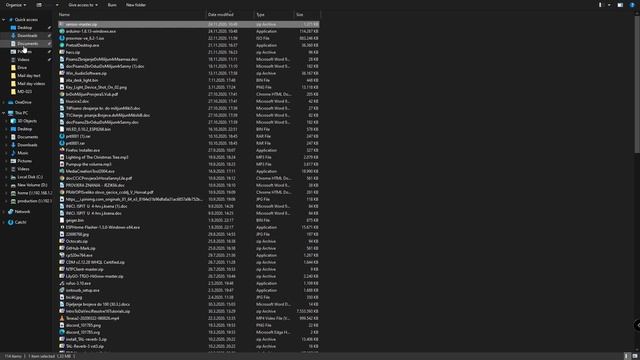Screen dimensions: 640x360
Task: Open the Mail day videos folder
Action: click(x=31, y=84)
